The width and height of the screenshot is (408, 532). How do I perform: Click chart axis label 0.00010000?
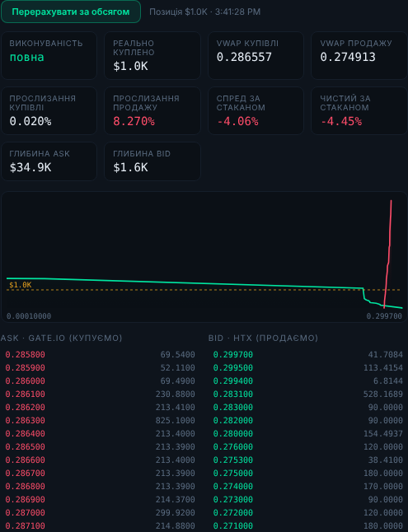point(29,316)
